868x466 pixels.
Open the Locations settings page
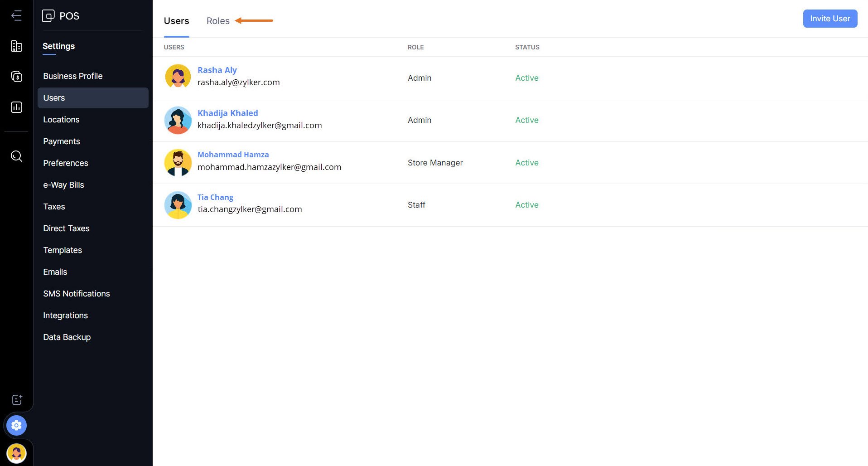pyautogui.click(x=61, y=120)
